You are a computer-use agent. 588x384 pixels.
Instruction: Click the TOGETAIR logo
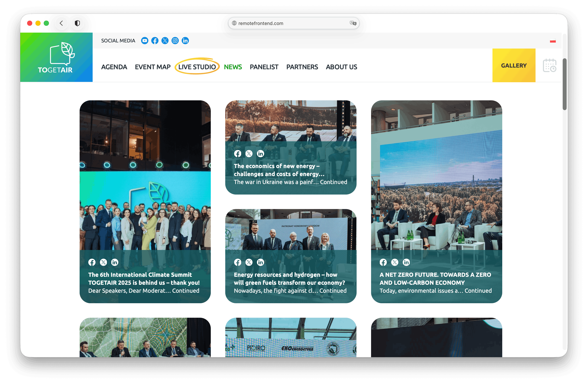pyautogui.click(x=56, y=57)
